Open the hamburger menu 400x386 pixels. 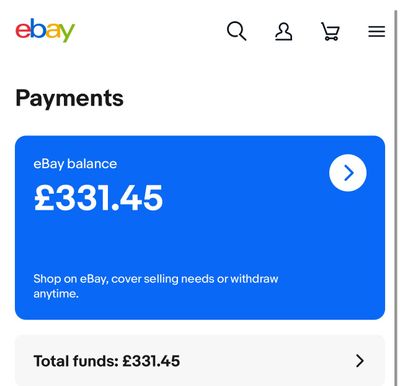377,32
